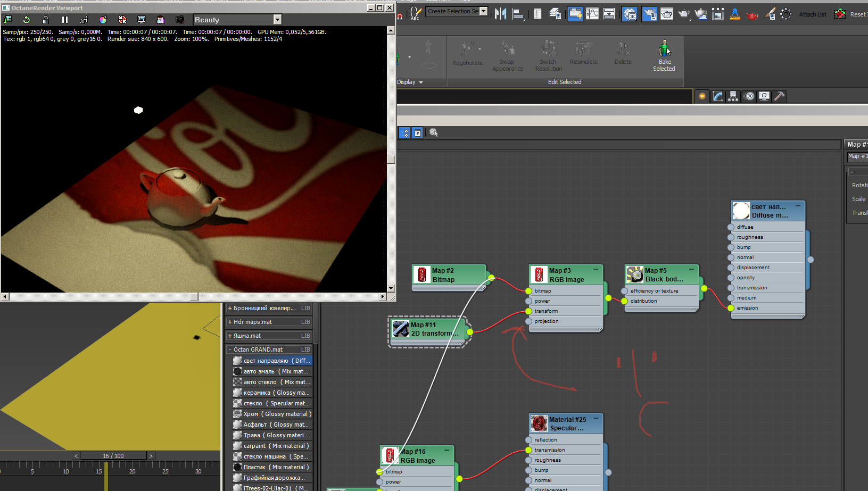Select the керамика Glossy material
Image resolution: width=868 pixels, height=491 pixels.
pyautogui.click(x=271, y=393)
